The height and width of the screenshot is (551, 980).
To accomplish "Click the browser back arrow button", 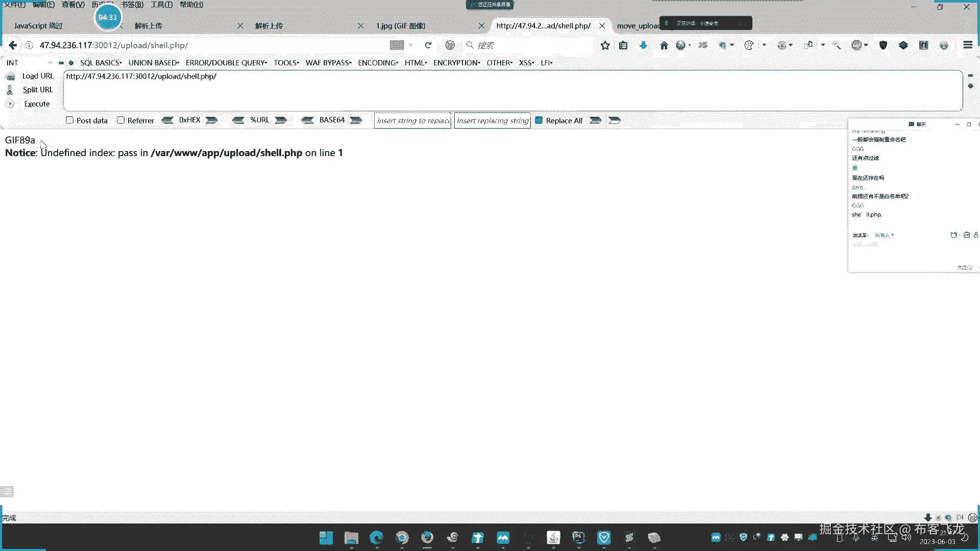I will point(13,45).
